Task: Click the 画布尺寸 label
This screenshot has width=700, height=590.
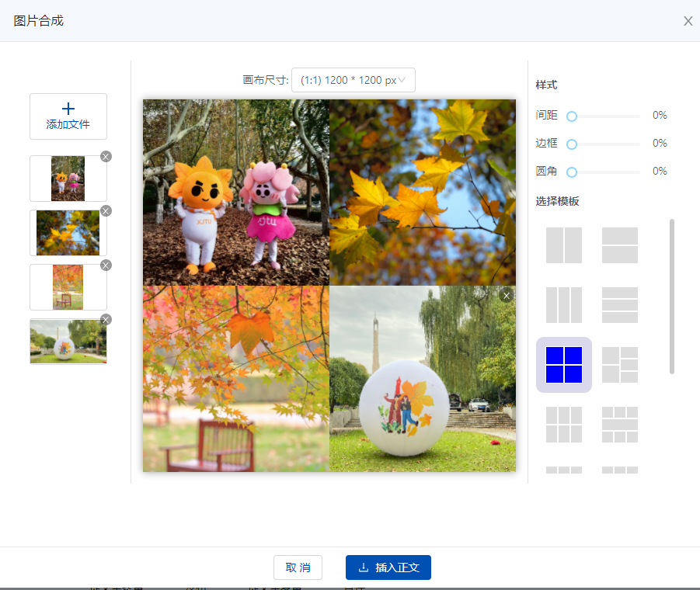Action: click(266, 80)
